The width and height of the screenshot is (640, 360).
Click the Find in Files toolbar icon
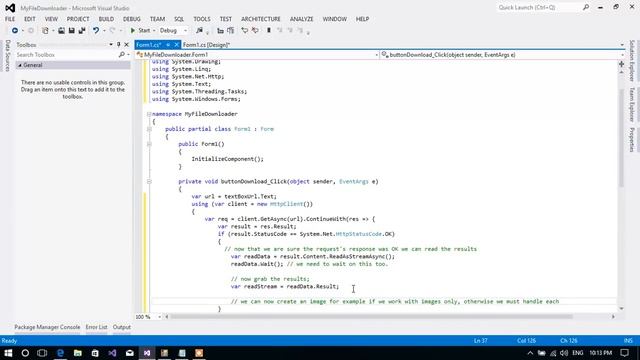199,31
